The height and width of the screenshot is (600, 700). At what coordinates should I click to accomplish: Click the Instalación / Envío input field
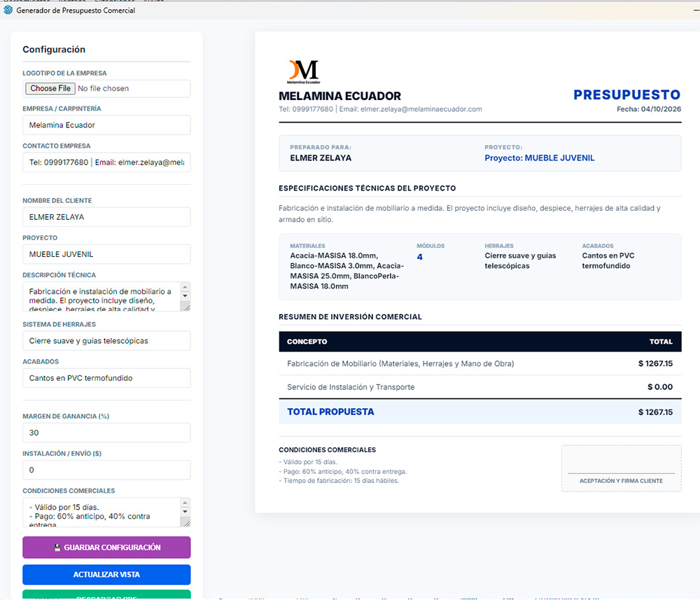(106, 470)
